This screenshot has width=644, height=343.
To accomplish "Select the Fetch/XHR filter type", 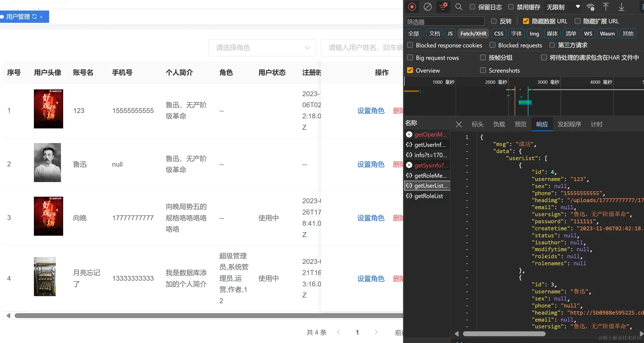I will click(473, 34).
